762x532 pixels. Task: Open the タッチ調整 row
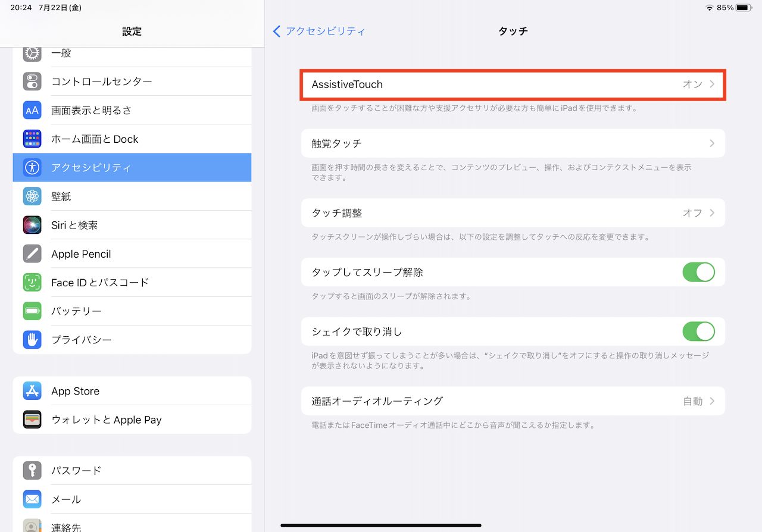pos(512,213)
